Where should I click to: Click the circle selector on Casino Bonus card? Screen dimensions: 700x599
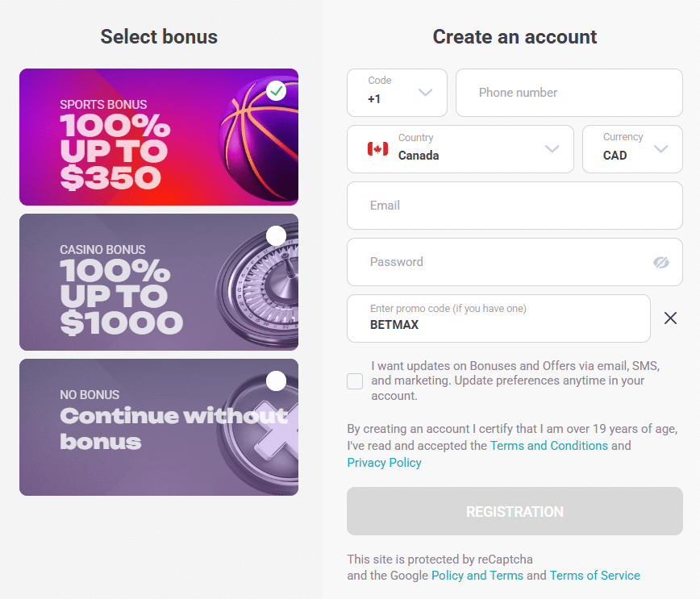click(x=276, y=235)
